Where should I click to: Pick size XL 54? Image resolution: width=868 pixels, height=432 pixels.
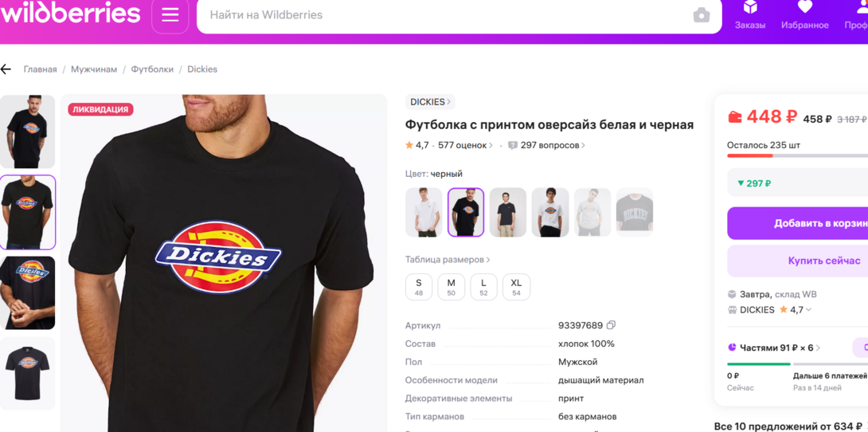tap(516, 287)
